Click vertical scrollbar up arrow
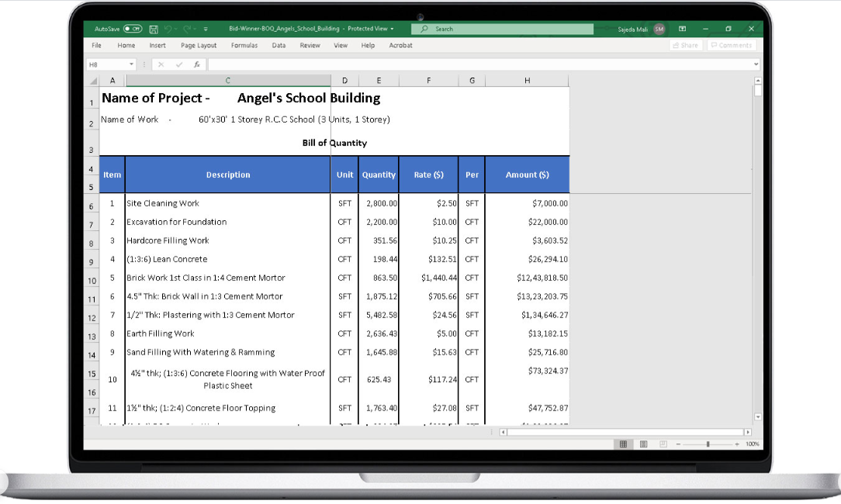 757,81
